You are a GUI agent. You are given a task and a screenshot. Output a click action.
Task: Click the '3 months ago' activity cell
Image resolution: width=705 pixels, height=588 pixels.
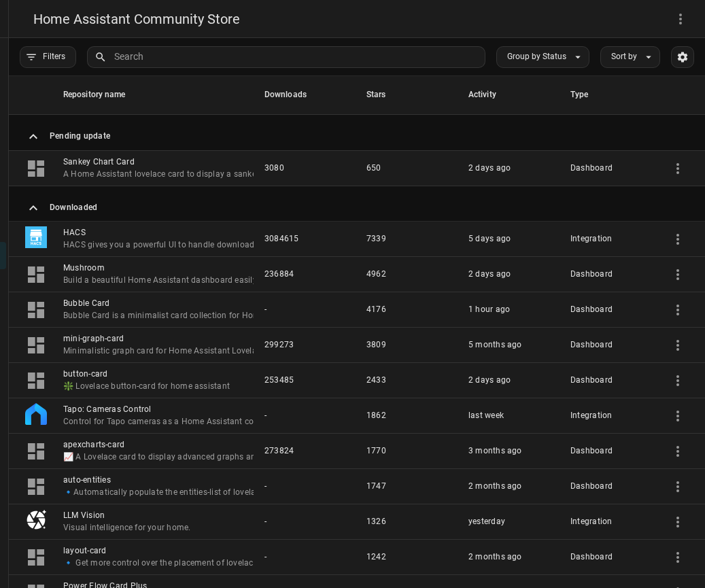click(x=494, y=451)
